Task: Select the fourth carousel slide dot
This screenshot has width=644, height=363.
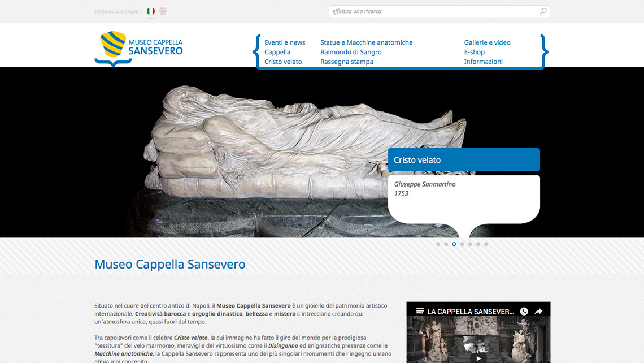Action: [462, 244]
